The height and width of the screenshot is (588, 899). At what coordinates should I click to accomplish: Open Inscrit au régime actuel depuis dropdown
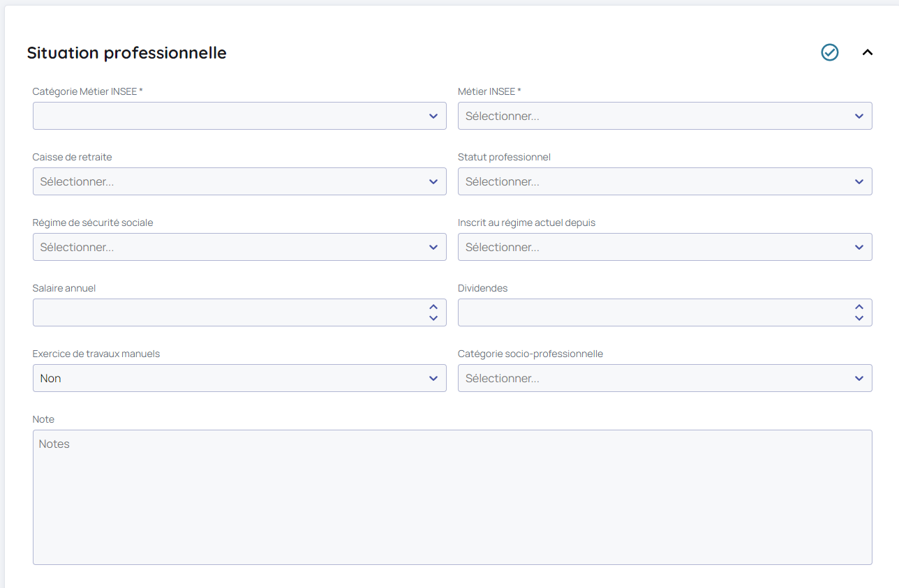(664, 247)
